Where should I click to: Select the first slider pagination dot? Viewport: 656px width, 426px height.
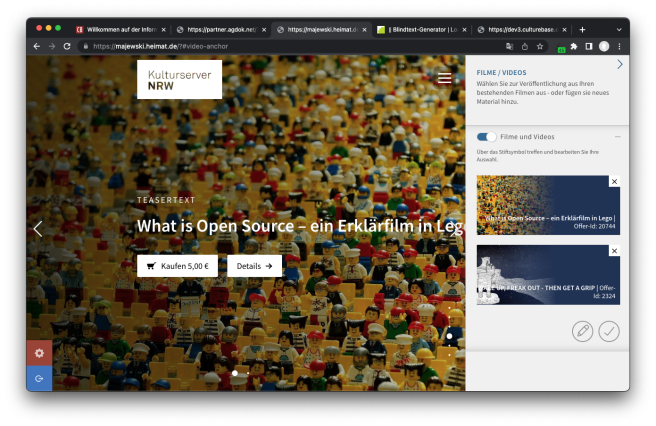[235, 373]
